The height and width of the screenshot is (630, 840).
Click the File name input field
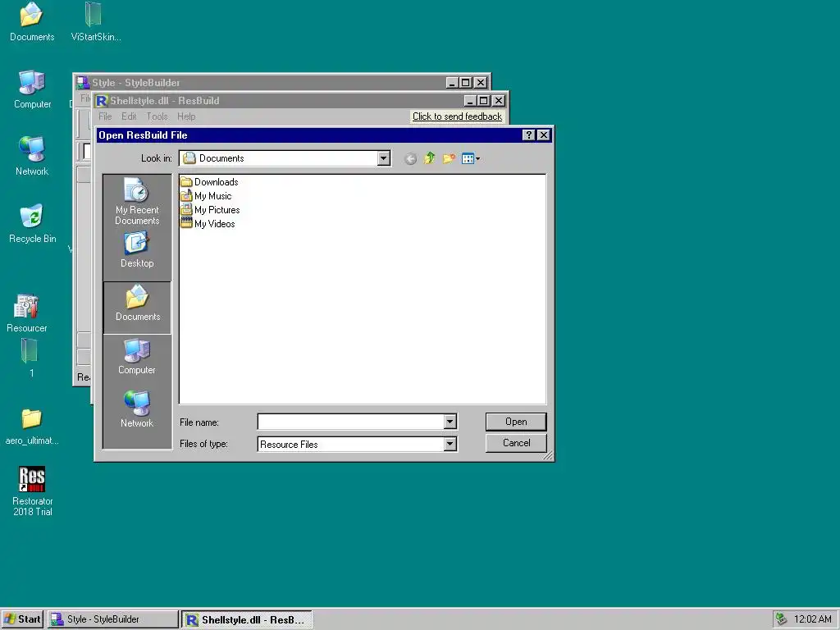pyautogui.click(x=351, y=422)
